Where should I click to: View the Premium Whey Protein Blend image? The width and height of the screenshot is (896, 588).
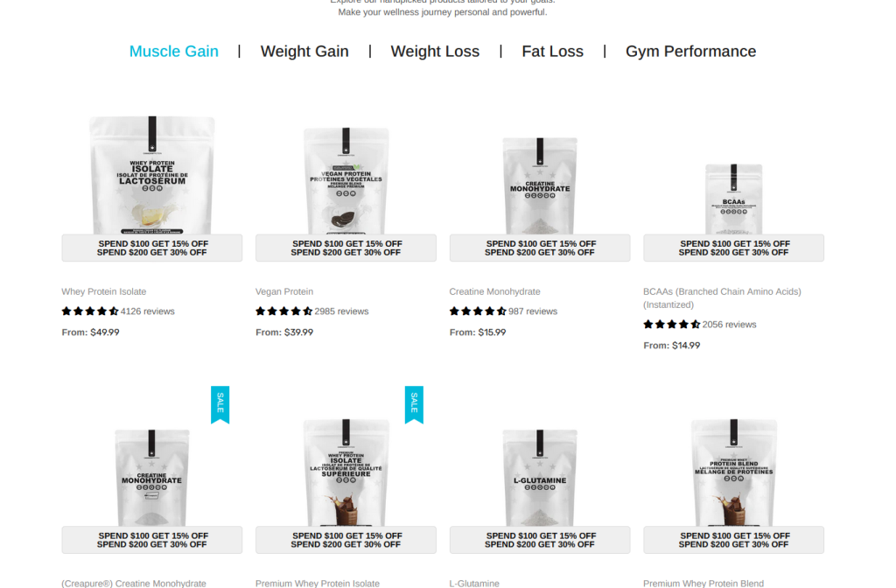(734, 472)
